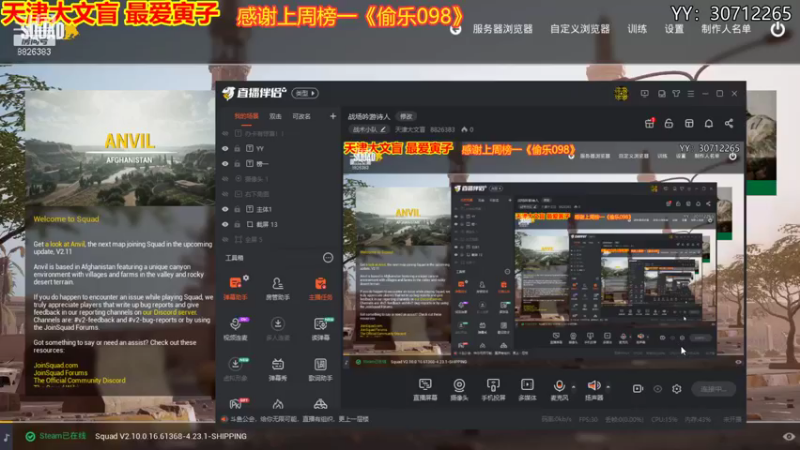Click the car-shaped tool icon in toolbox

(x=320, y=404)
